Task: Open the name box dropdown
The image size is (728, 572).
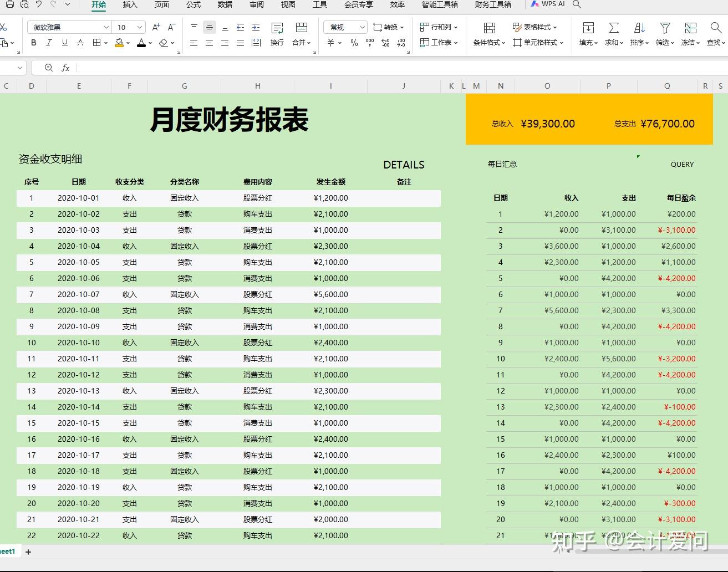Action: click(21, 68)
